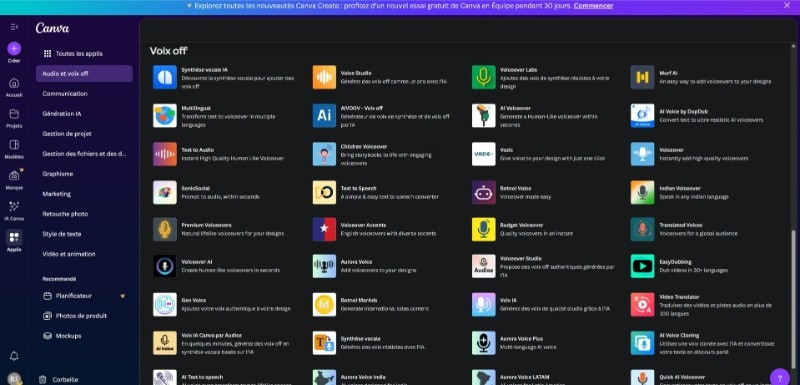Open the Video Translator app icon
Screen dimensions: 800x385
[642, 304]
